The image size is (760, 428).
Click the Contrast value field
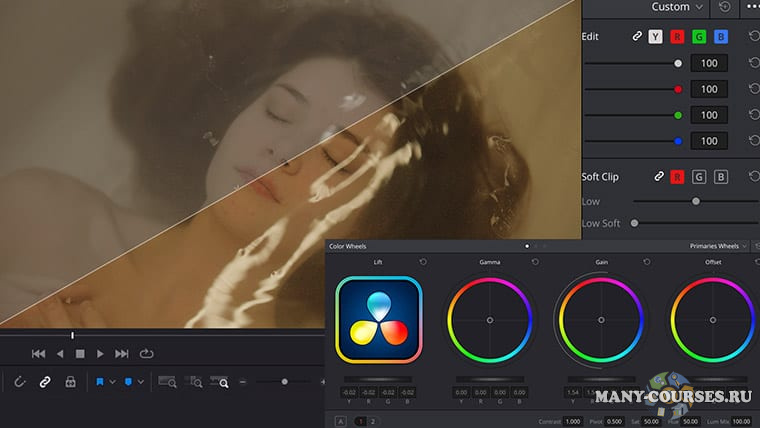pyautogui.click(x=572, y=421)
